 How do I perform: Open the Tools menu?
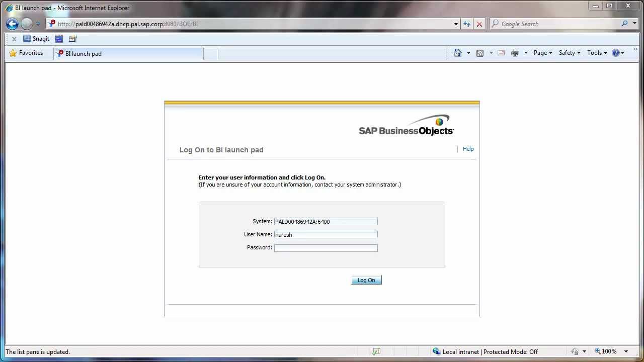tap(597, 53)
